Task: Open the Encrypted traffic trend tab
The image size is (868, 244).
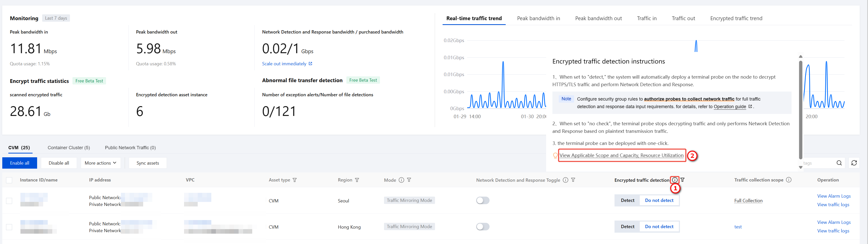Action: coord(736,18)
